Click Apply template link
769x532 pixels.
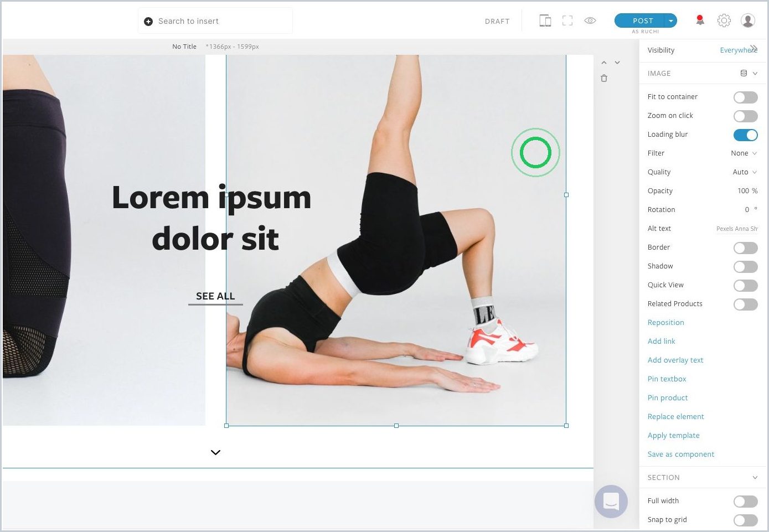(x=674, y=435)
